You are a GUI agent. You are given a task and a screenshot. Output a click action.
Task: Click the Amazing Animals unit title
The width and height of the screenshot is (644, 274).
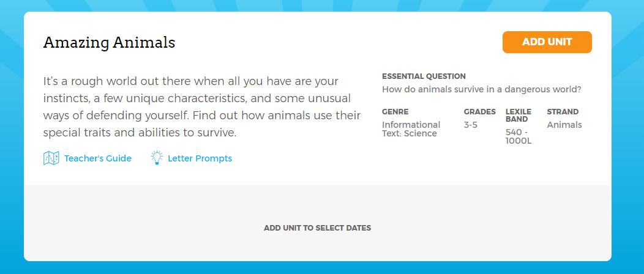[109, 42]
